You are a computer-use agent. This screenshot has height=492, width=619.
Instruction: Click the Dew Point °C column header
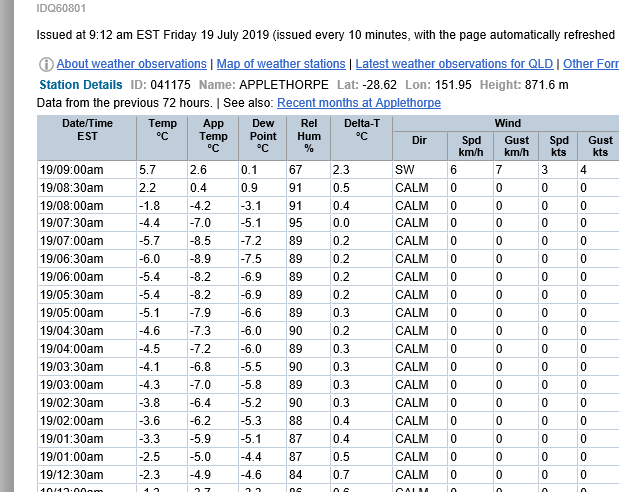263,137
